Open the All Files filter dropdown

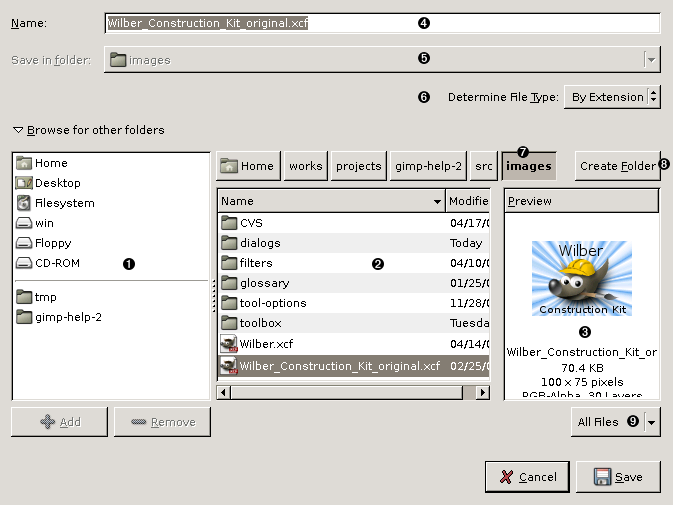pos(616,422)
